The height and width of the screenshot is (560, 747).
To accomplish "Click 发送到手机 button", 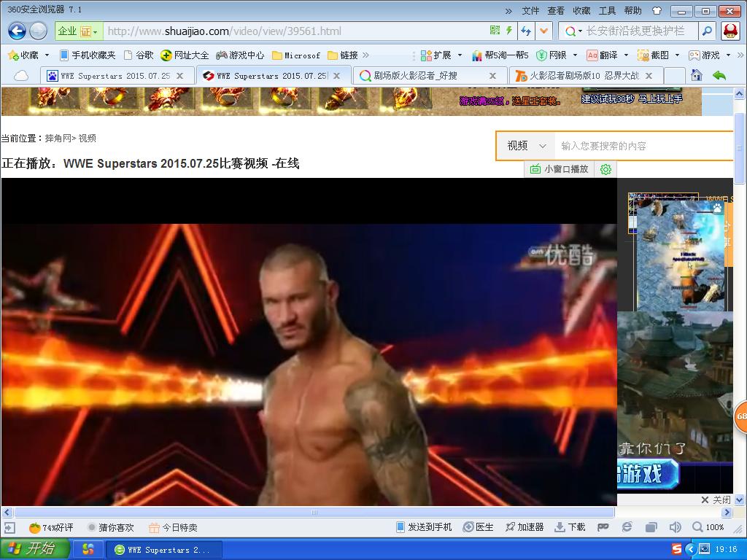I will 424,526.
